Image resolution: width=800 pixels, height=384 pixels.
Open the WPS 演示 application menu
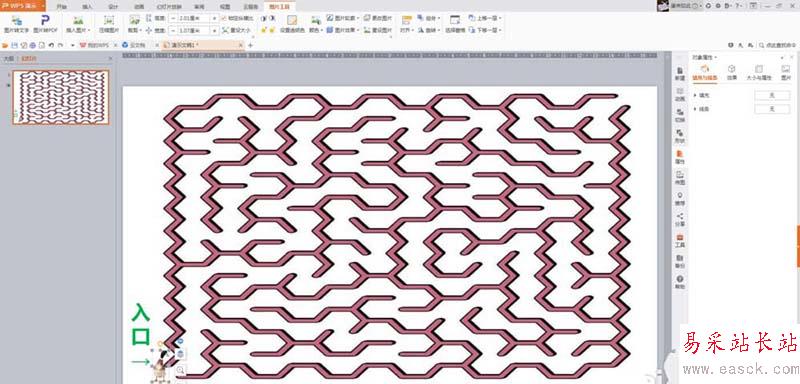(23, 6)
